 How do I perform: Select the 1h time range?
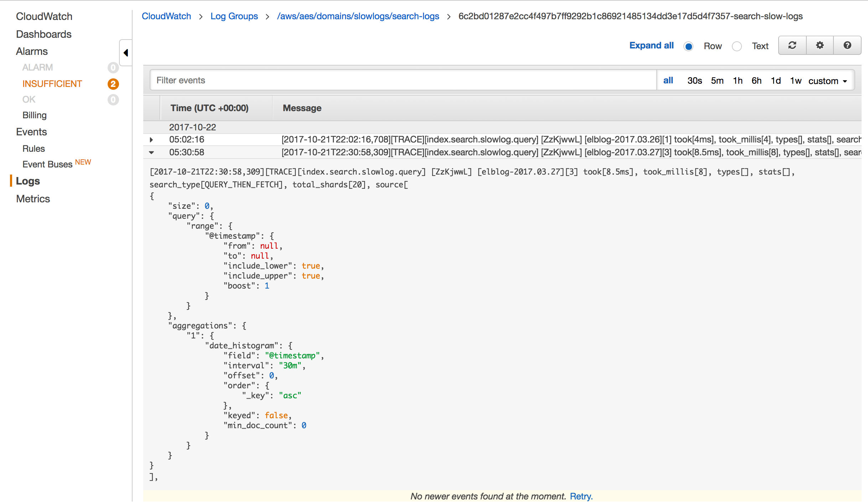point(738,81)
